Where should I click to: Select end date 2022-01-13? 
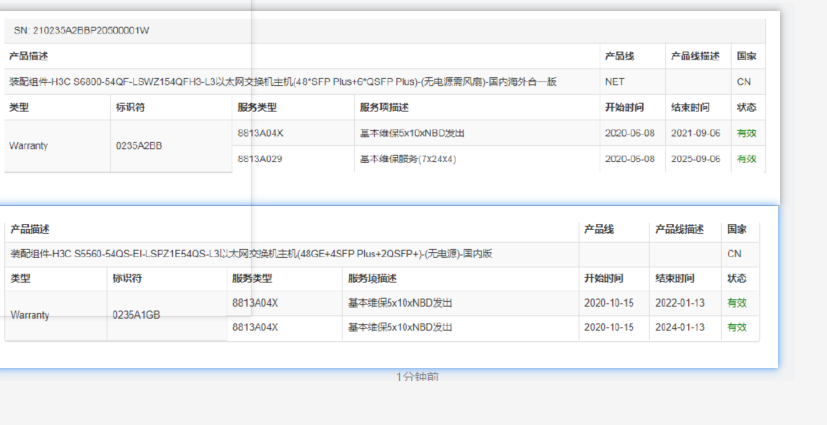click(x=680, y=303)
